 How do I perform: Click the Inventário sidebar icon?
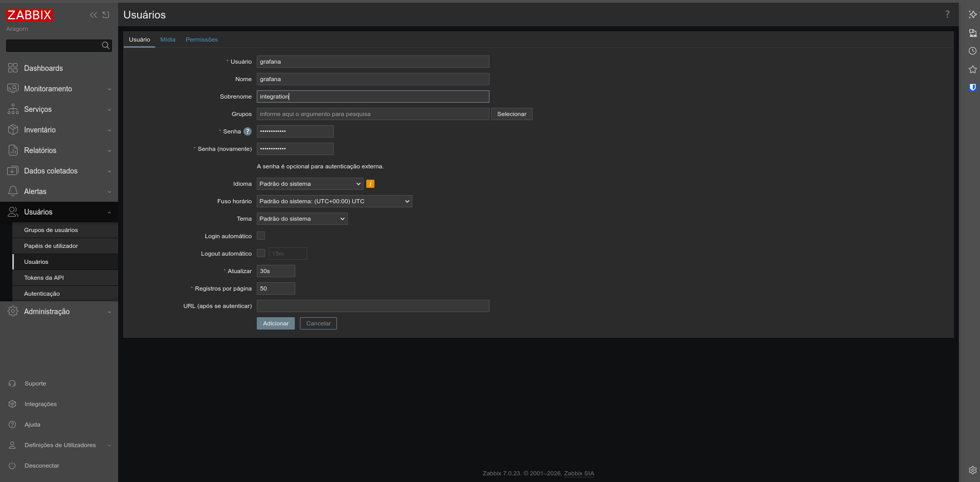(x=13, y=129)
